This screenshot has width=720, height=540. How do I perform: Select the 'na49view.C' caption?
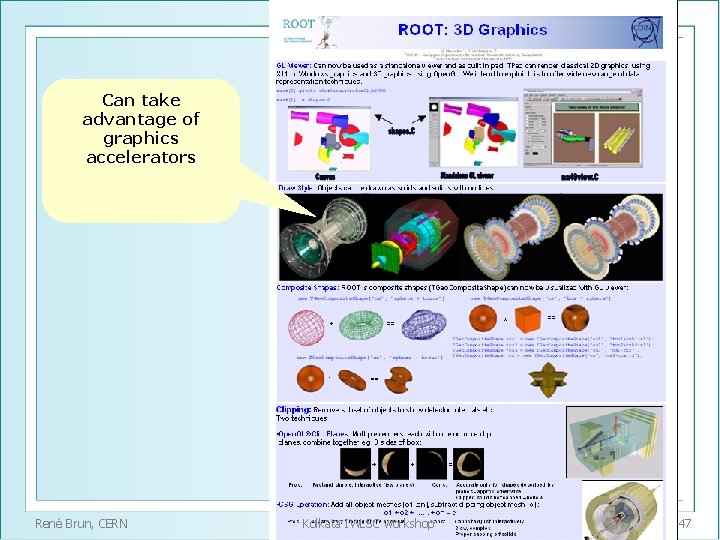pyautogui.click(x=580, y=177)
